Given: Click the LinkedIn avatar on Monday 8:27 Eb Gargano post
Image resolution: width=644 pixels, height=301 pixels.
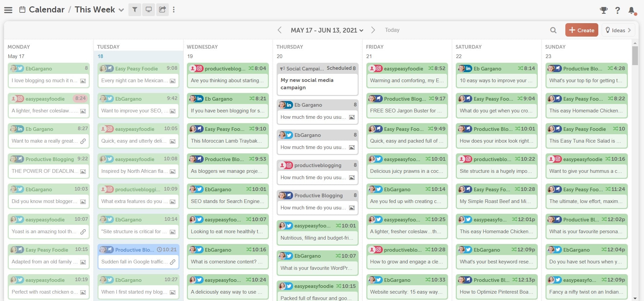Looking at the screenshot, I should click(x=17, y=129).
